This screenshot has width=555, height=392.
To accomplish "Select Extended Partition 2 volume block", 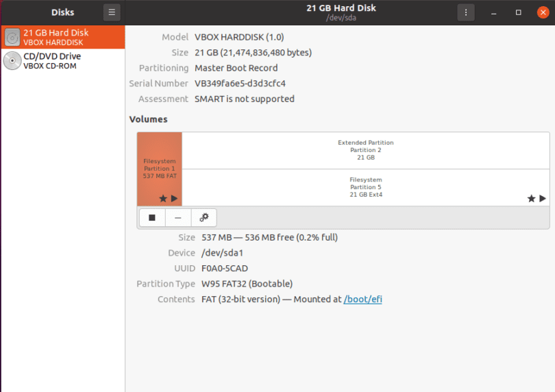I will point(366,150).
